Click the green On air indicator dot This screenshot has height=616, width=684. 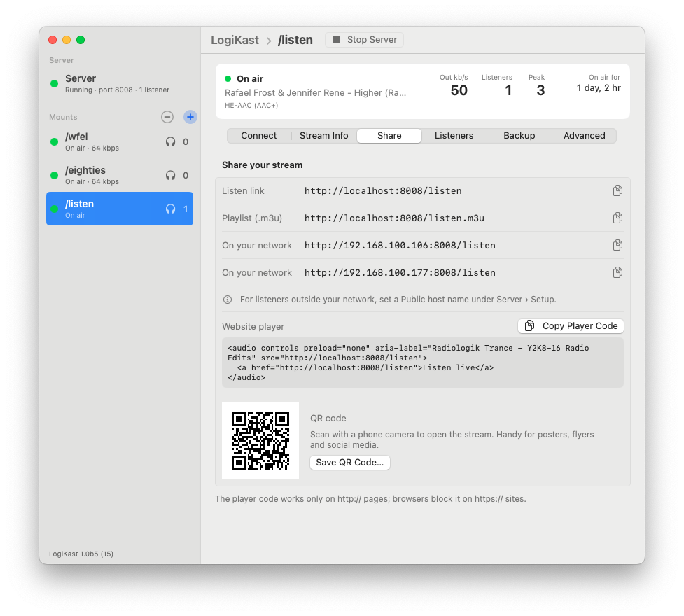coord(228,79)
